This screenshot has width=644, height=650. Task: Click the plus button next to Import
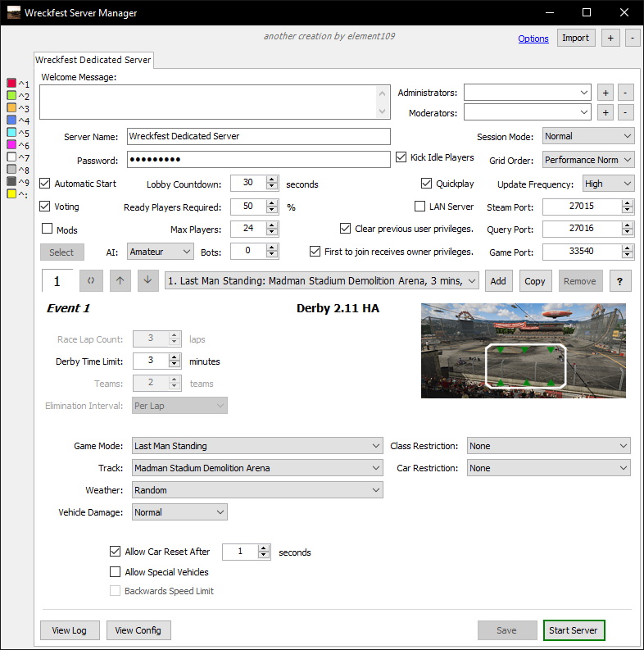pos(610,39)
